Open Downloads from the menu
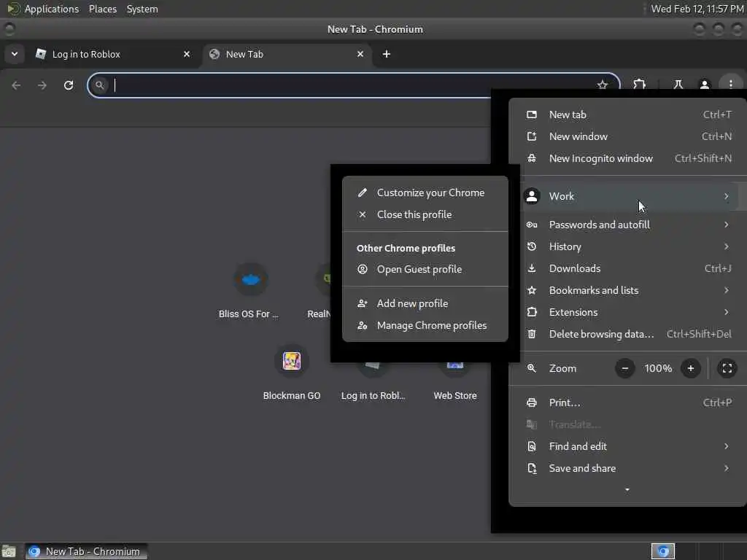This screenshot has width=747, height=560. point(629,268)
